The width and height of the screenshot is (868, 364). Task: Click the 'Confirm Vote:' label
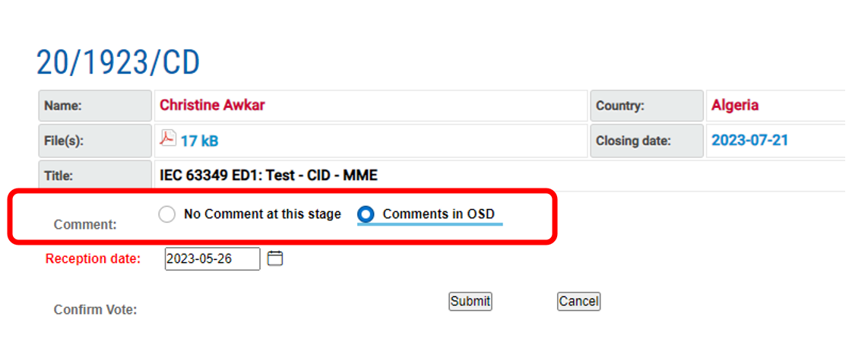coord(95,309)
